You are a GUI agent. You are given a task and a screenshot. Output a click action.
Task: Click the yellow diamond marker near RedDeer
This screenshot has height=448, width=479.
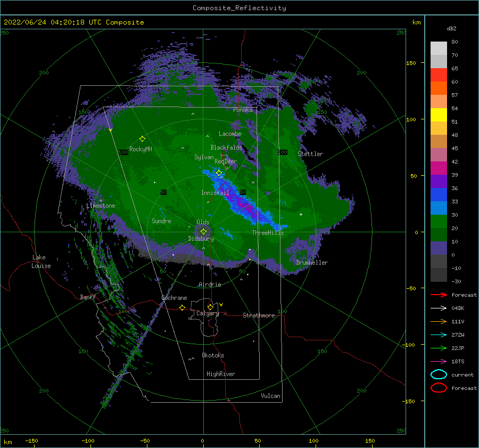click(219, 173)
